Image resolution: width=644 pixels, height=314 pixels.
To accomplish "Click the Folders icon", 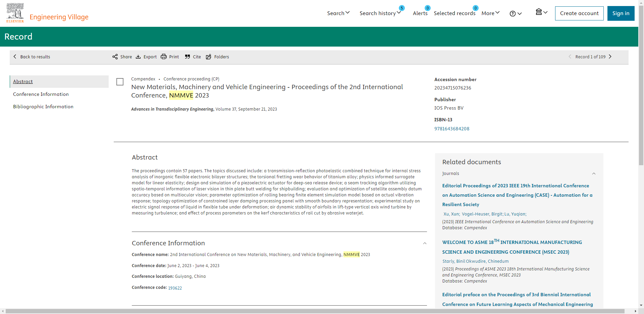I will pos(209,57).
